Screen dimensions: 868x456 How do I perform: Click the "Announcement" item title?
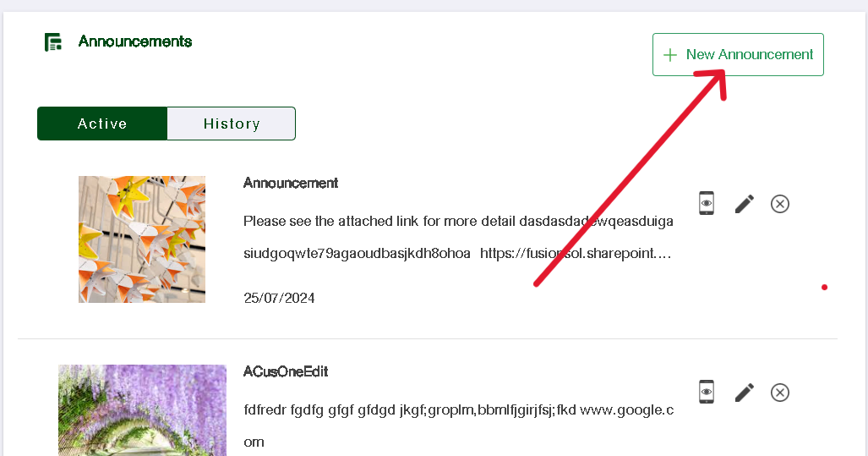click(x=291, y=183)
